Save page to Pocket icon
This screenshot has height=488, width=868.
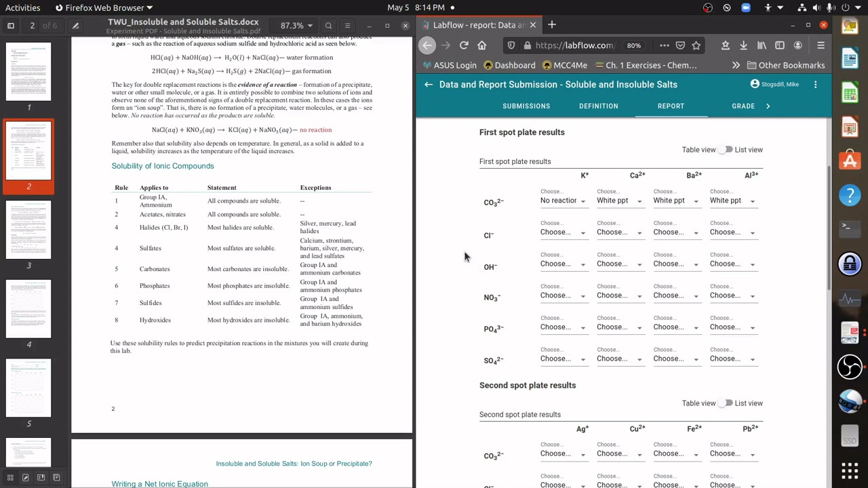680,45
